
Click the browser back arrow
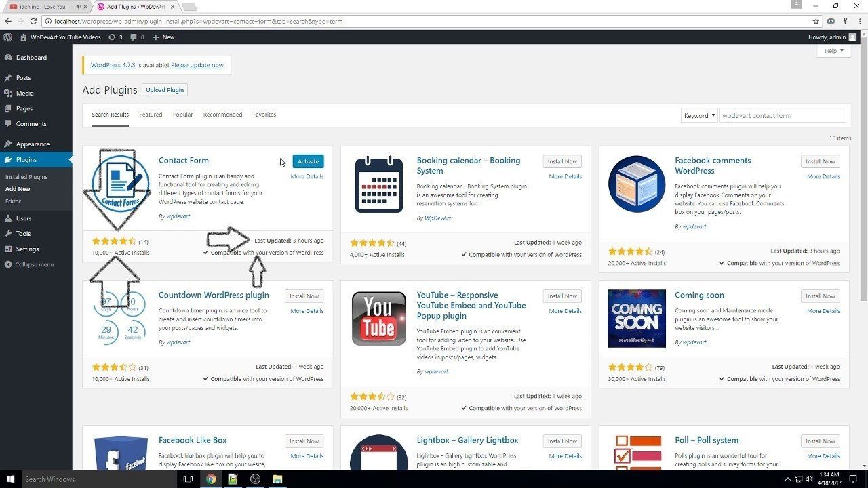9,21
